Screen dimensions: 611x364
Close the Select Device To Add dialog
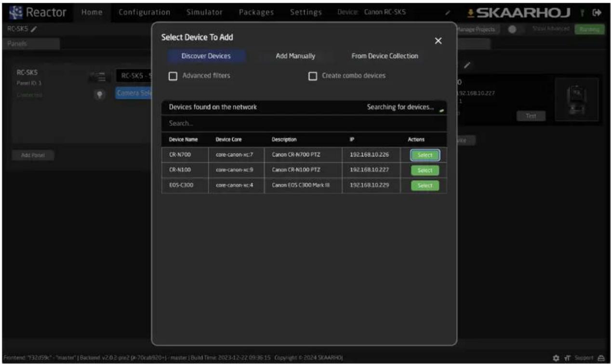[x=438, y=41]
